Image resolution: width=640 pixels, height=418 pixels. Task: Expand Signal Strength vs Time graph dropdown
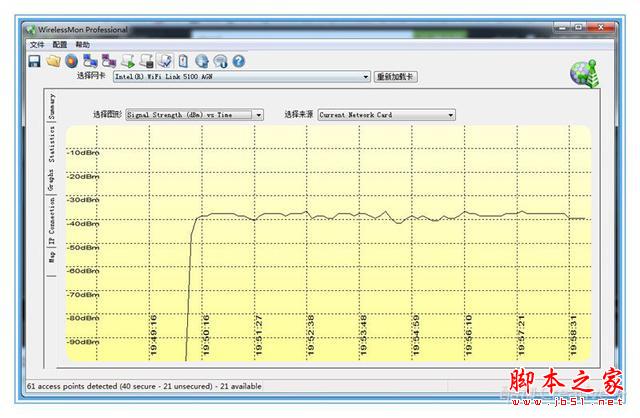194,115
